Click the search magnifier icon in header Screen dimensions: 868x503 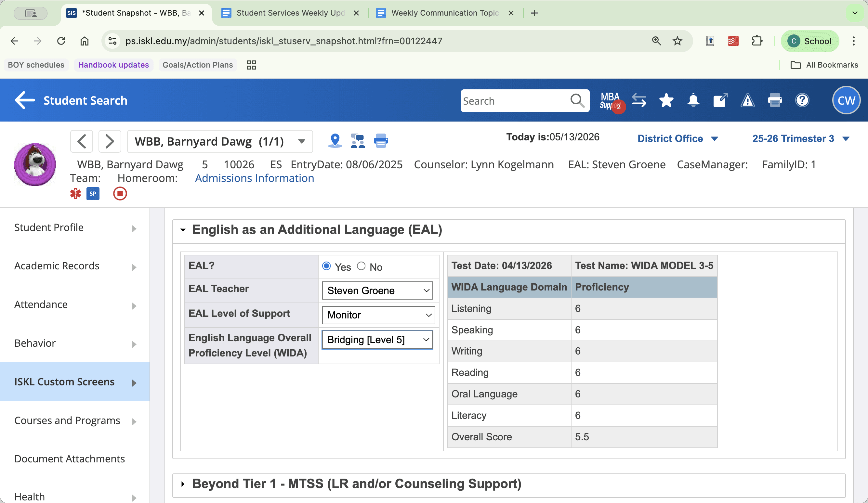[x=577, y=101]
